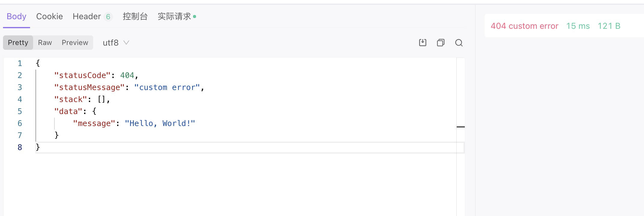Screen dimensions: 644x216
Task: Copy the response body to clipboard
Action: 440,43
